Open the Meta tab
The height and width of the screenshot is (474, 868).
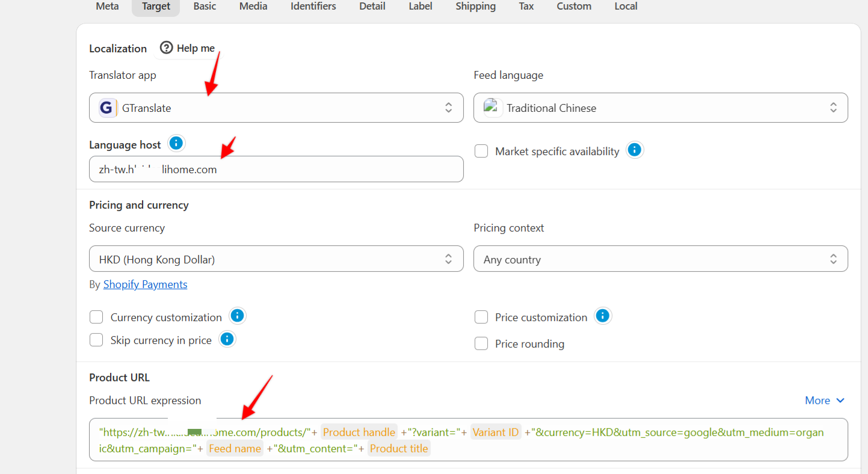click(x=107, y=6)
